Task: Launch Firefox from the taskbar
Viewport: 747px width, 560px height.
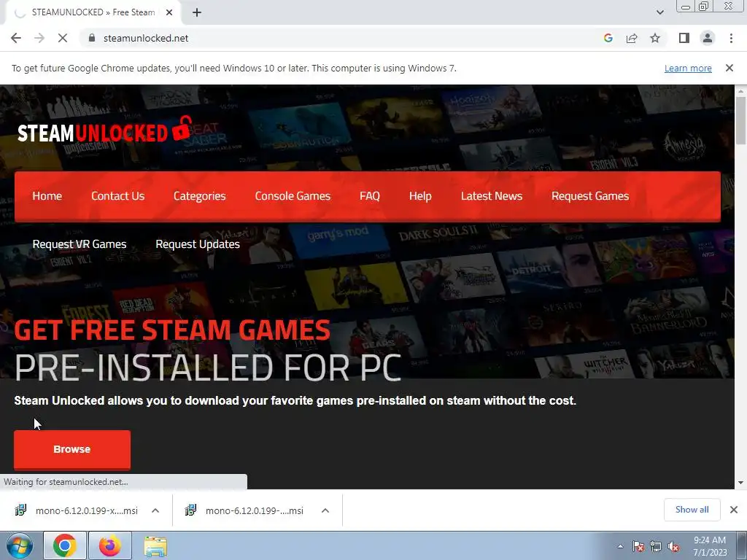Action: 110,545
